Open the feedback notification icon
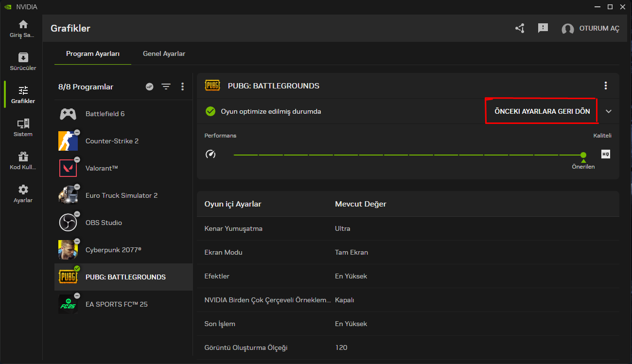 coord(543,28)
